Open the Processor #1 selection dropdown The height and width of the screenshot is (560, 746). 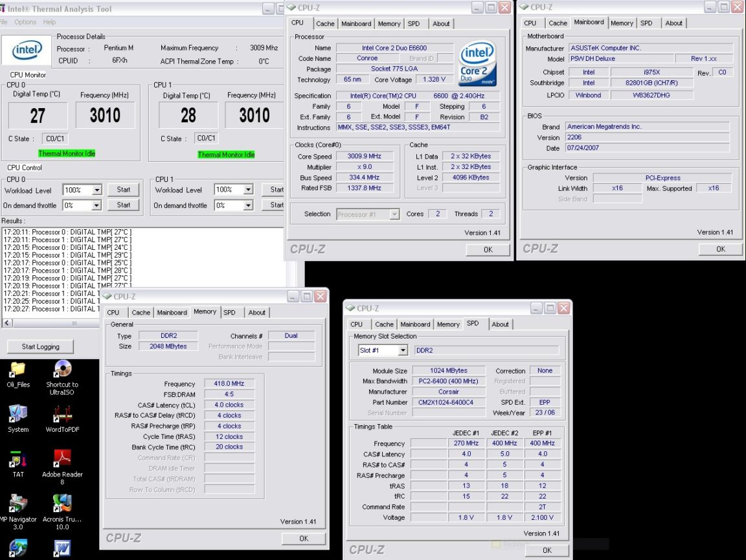click(x=368, y=214)
